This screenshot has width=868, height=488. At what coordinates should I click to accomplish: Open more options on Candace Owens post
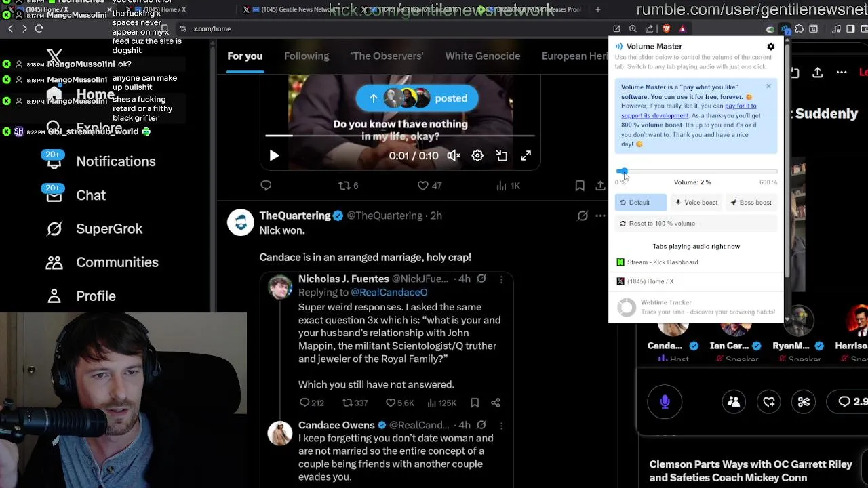coord(501,426)
